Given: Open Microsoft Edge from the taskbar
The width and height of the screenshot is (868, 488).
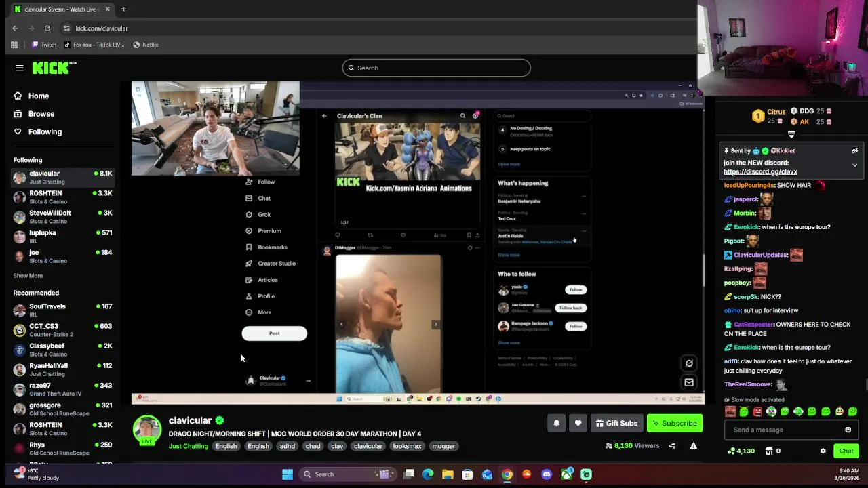Looking at the screenshot, I should click(x=428, y=474).
